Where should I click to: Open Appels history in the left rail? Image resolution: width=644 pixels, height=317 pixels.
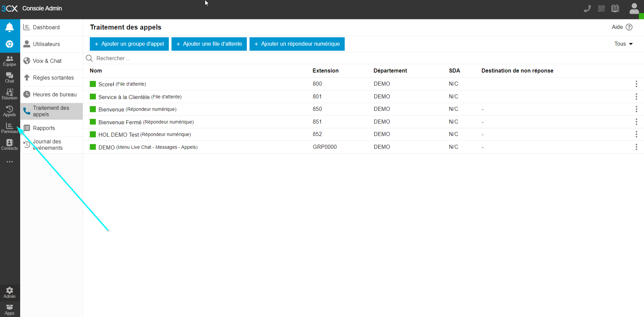point(10,111)
